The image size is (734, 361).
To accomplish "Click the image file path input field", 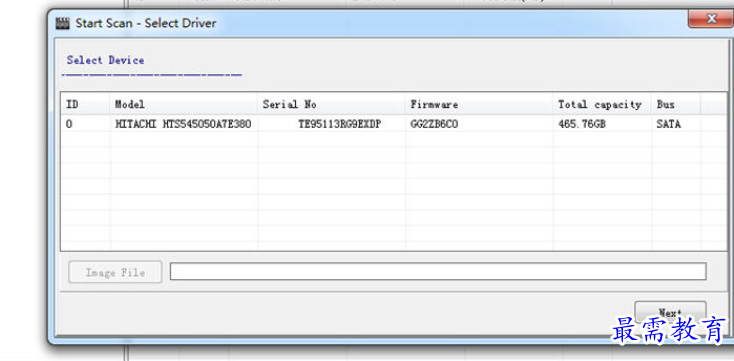I will tap(438, 272).
